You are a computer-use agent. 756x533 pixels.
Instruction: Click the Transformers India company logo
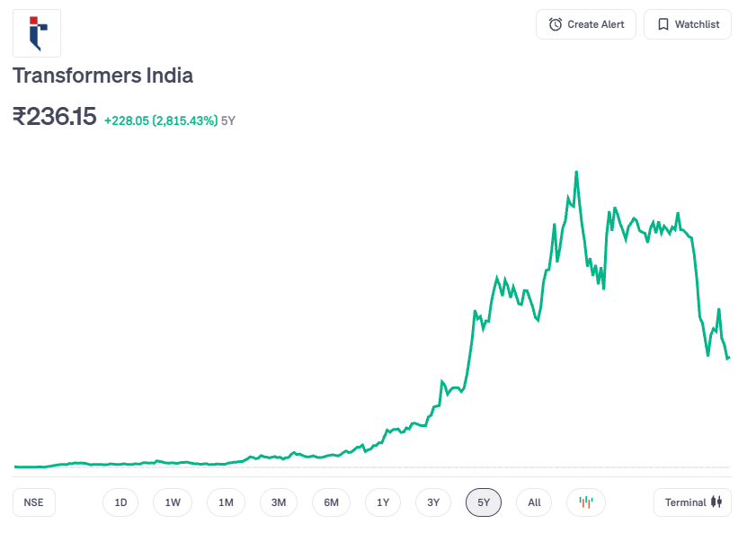coord(36,33)
